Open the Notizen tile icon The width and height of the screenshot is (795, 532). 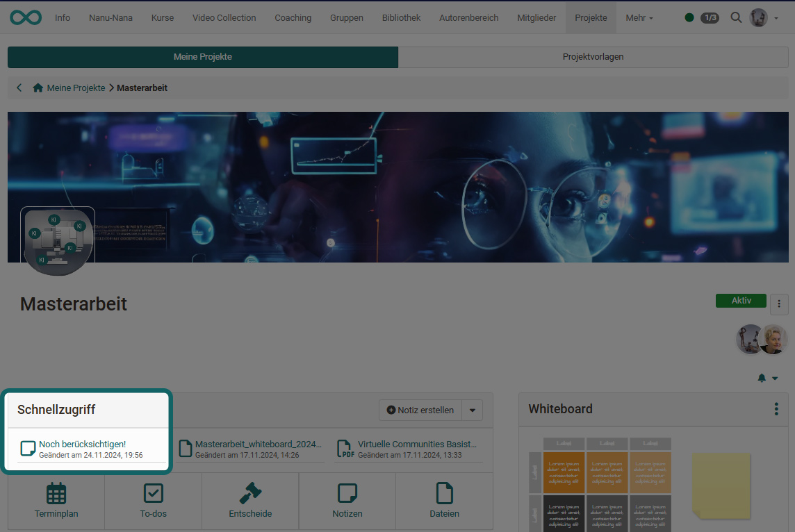pyautogui.click(x=347, y=493)
